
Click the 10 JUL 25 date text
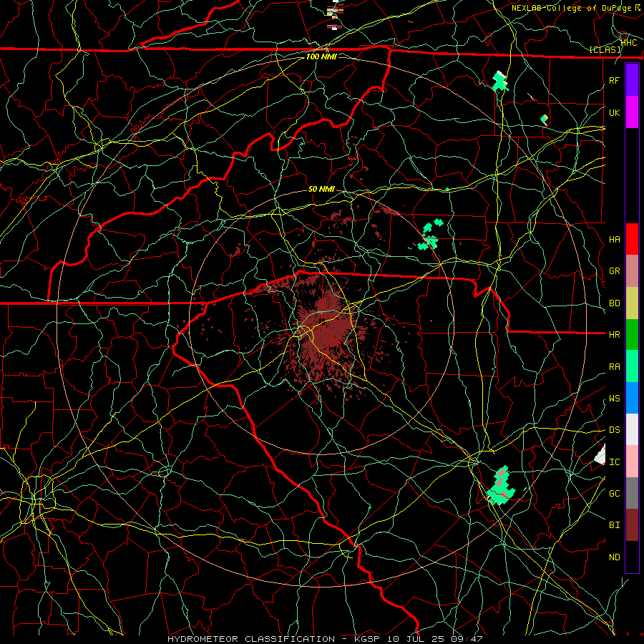(418, 639)
